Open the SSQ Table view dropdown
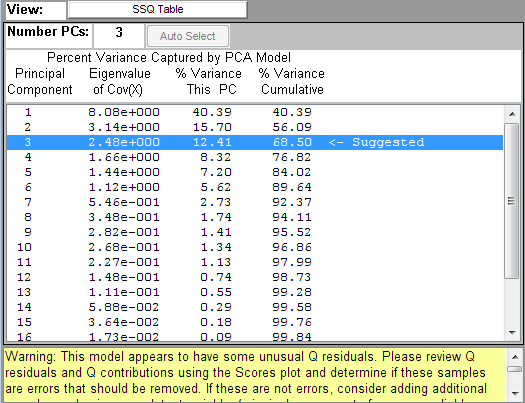This screenshot has height=403, width=525. tap(157, 9)
